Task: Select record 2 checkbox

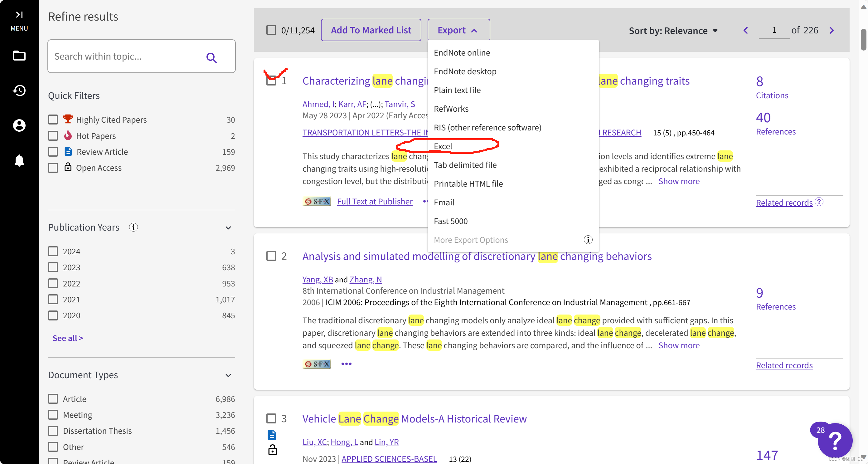Action: pyautogui.click(x=271, y=256)
